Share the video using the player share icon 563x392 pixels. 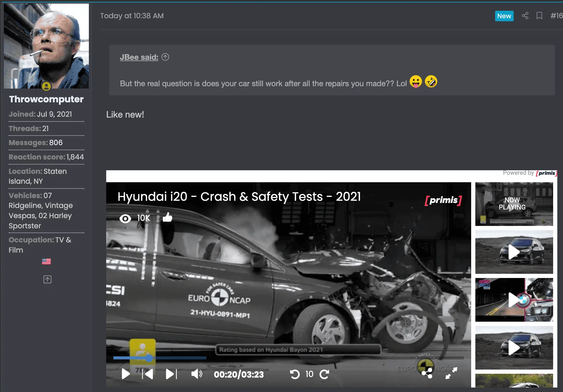427,373
